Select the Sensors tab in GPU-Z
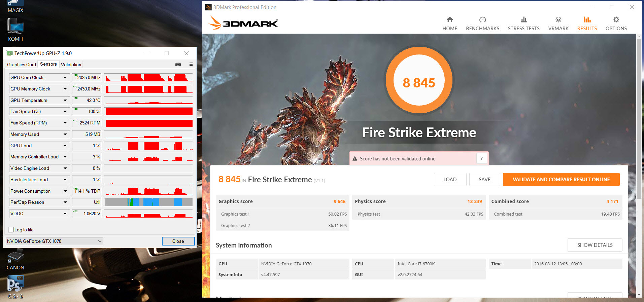The image size is (644, 302). pos(48,64)
